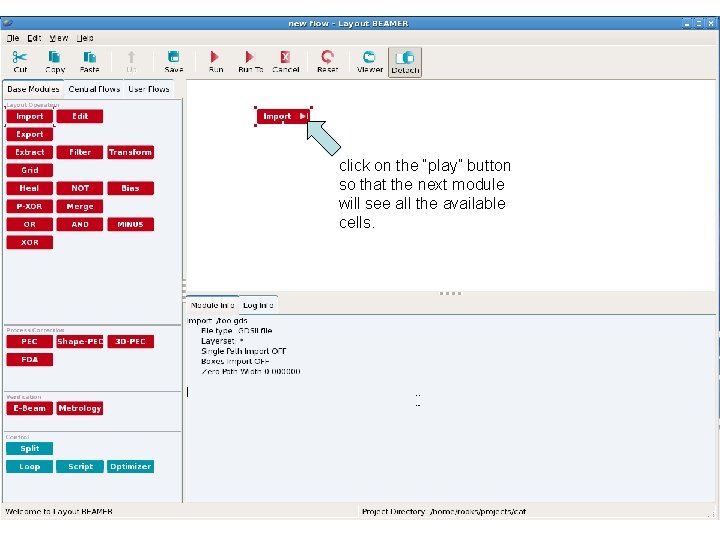Pick the XOR module button
The width and height of the screenshot is (720, 540).
30,242
